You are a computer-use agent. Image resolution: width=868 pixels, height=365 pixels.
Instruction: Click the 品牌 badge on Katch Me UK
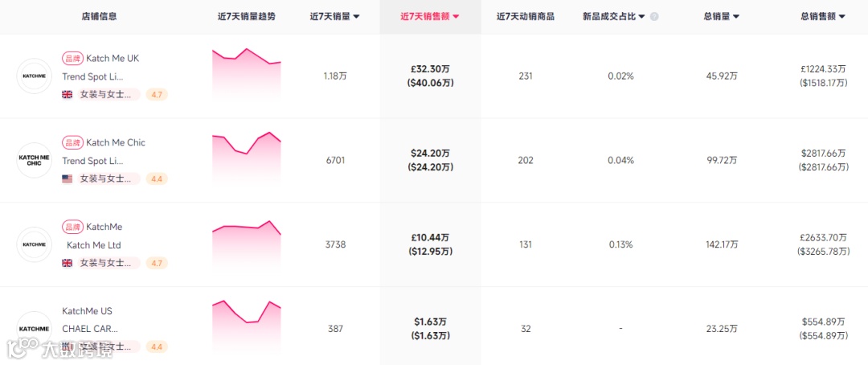click(x=72, y=58)
